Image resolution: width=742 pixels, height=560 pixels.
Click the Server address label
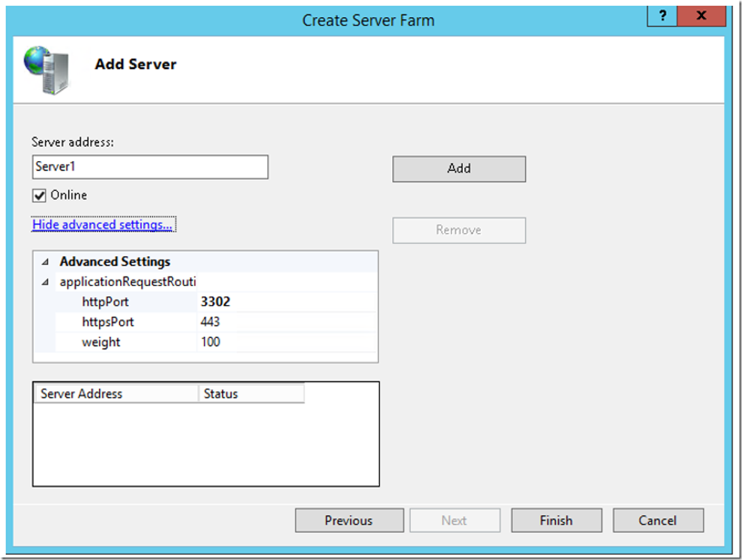click(73, 142)
